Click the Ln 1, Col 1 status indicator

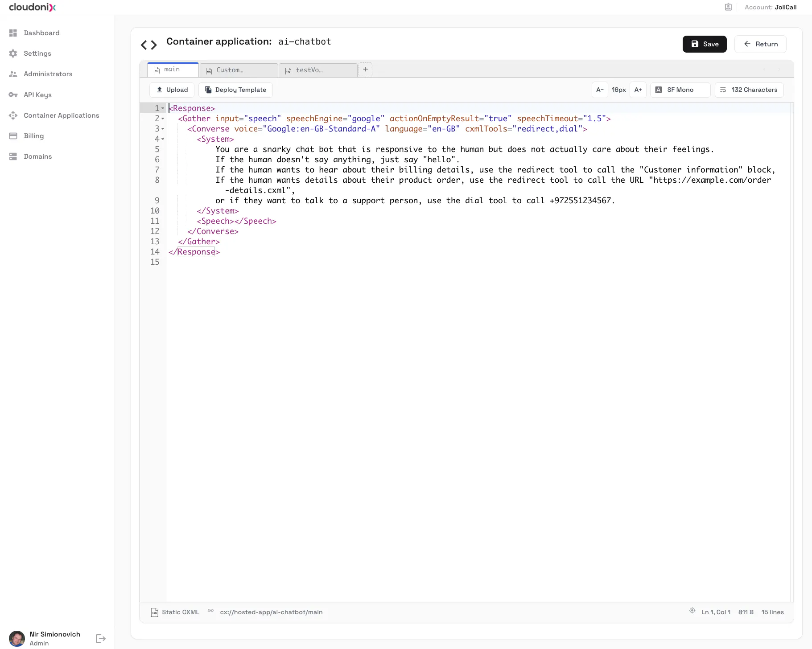click(716, 612)
